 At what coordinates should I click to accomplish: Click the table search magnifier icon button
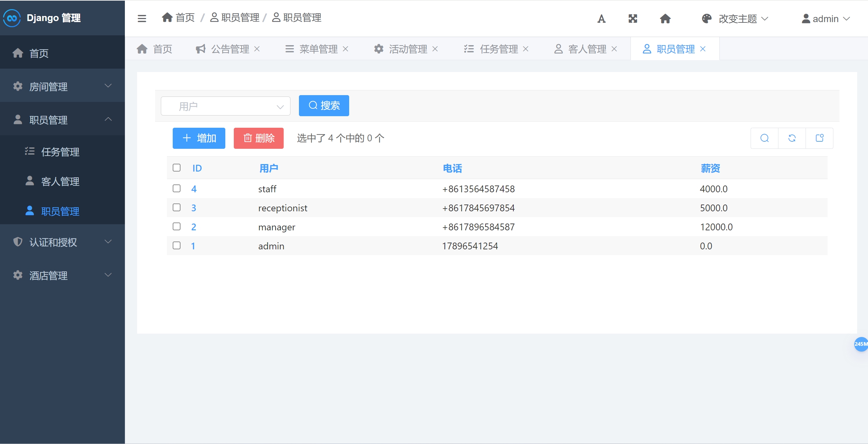tap(765, 138)
